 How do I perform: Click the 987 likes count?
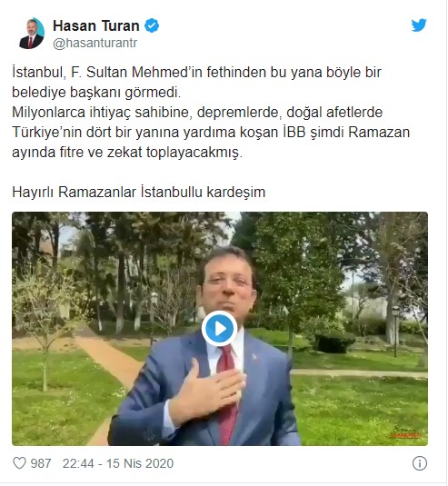(x=41, y=463)
